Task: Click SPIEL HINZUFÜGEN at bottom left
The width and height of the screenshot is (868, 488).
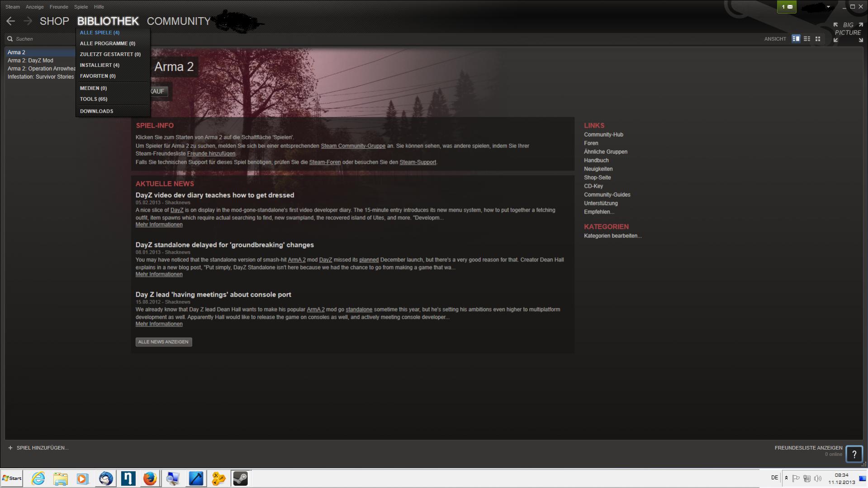Action: (43, 448)
